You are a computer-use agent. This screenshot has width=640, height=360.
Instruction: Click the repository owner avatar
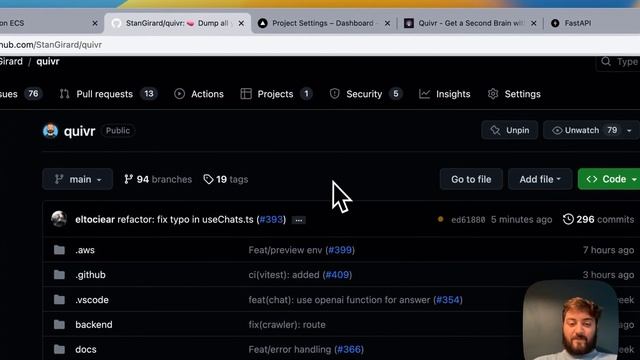tap(50, 131)
